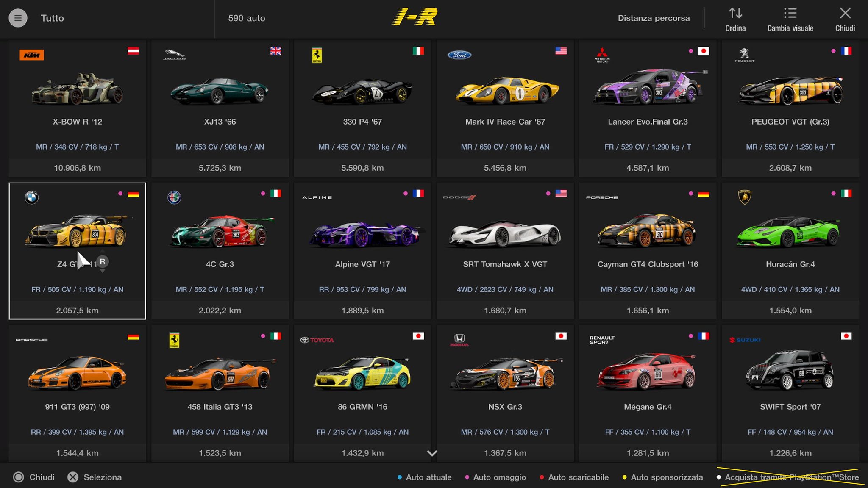Select the SRT Tomahawk X VGT thumbnail

click(x=504, y=234)
